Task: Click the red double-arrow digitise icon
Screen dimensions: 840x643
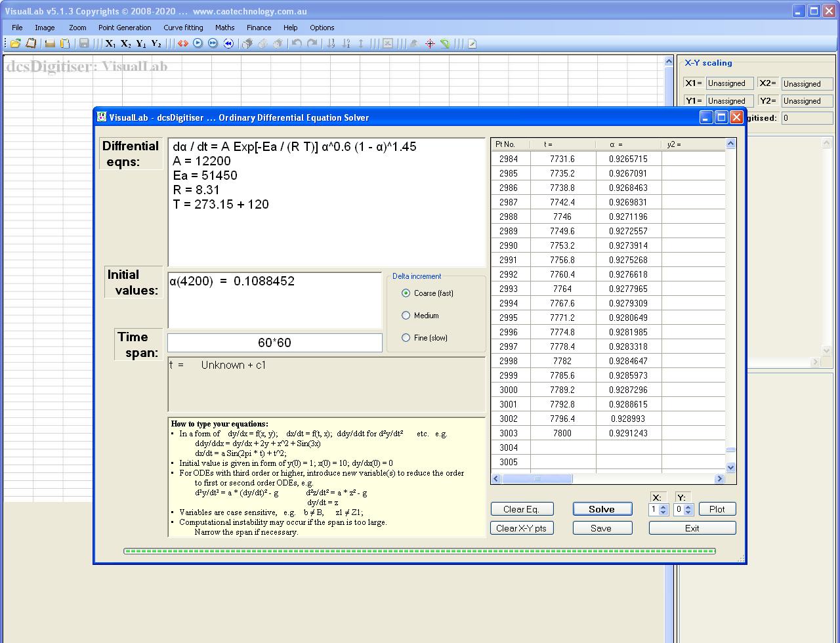Action: point(184,43)
